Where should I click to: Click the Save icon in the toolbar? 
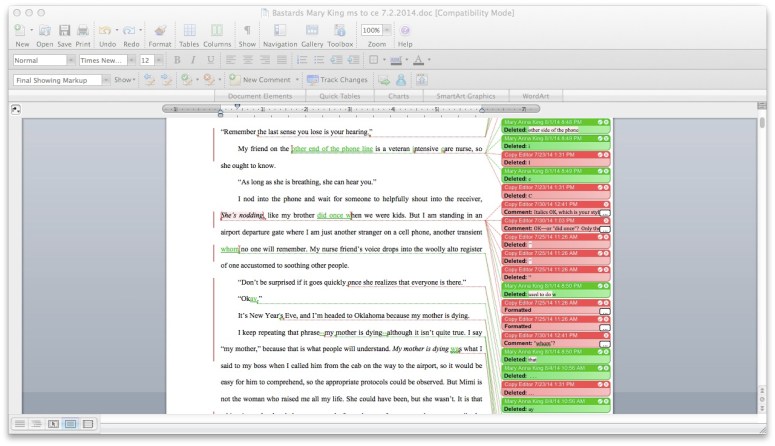coord(64,32)
